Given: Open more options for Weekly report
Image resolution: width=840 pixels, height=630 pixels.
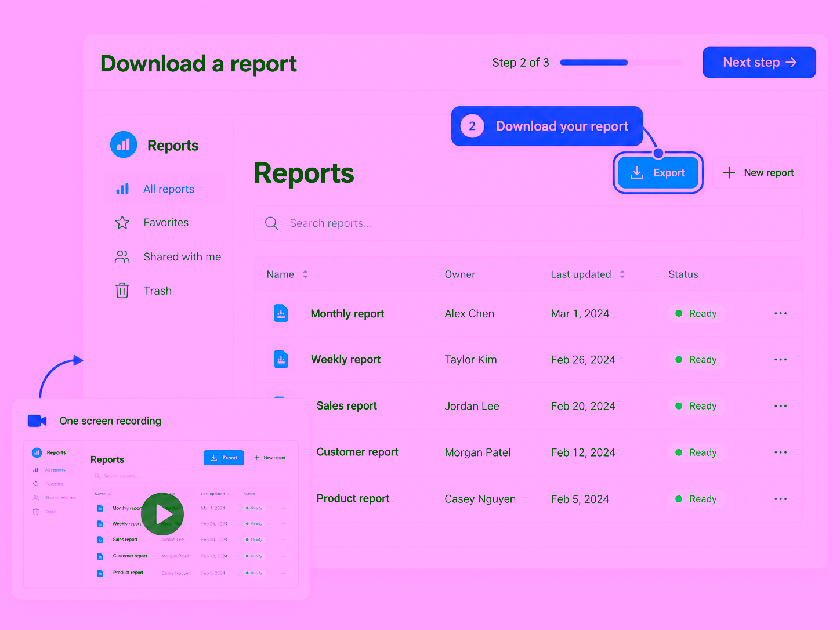Looking at the screenshot, I should click(781, 360).
